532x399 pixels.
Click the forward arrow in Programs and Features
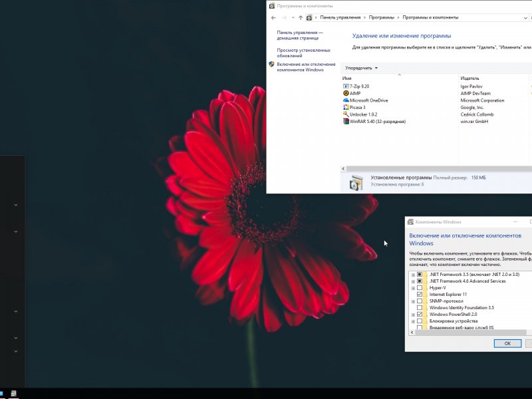[285, 18]
